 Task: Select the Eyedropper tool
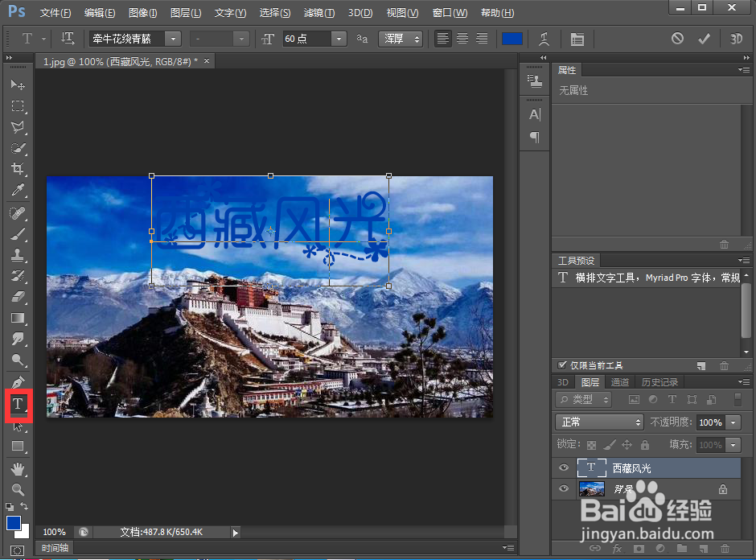[18, 190]
